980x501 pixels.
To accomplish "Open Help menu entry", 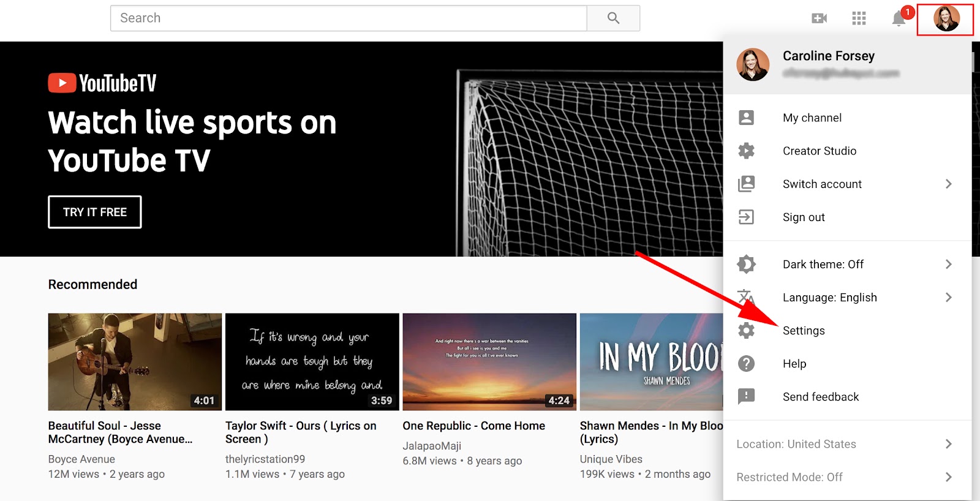I will click(x=847, y=364).
